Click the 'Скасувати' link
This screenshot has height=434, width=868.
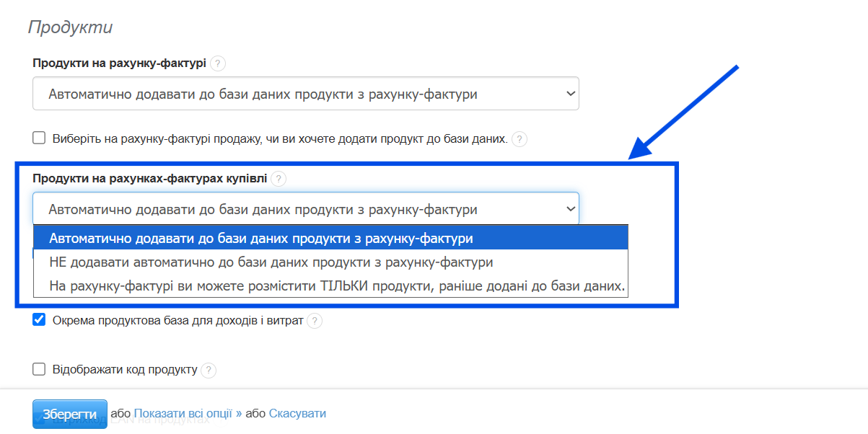tap(297, 414)
